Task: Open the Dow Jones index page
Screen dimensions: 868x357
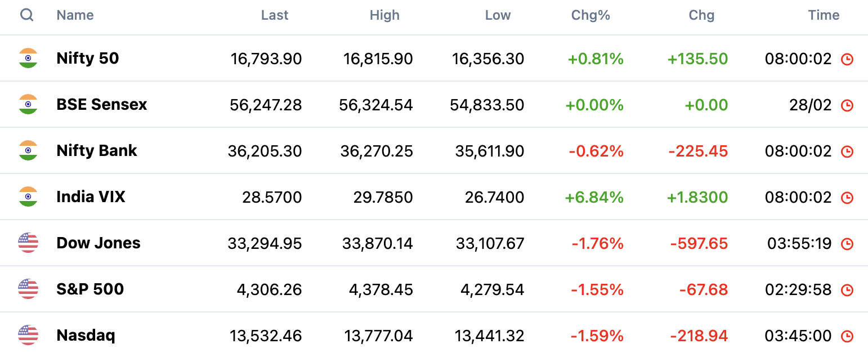Action: click(99, 243)
